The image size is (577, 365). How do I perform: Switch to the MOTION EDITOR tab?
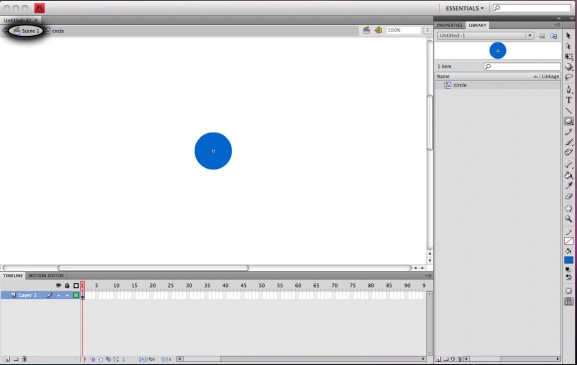point(46,276)
